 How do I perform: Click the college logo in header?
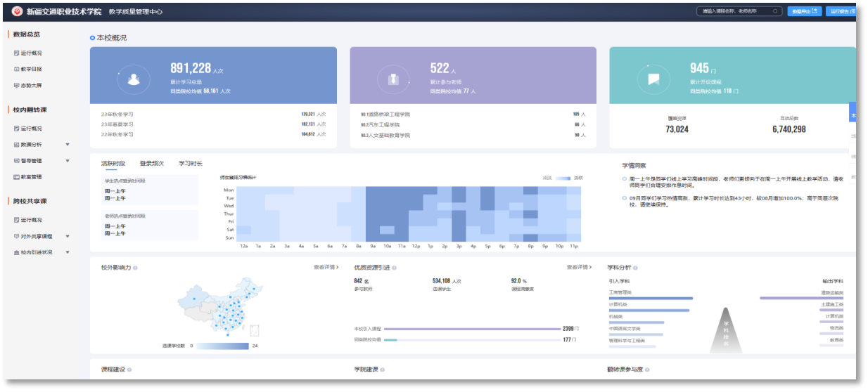[18, 11]
